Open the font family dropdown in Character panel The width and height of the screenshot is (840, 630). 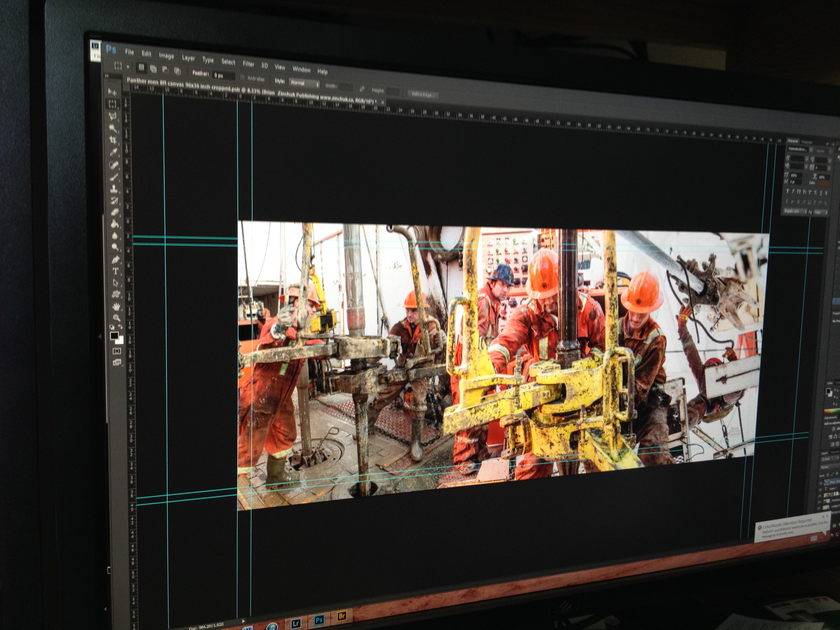coord(799,149)
